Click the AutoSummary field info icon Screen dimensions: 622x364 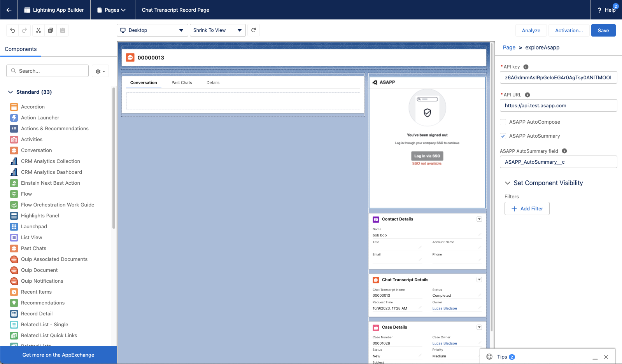[564, 151]
